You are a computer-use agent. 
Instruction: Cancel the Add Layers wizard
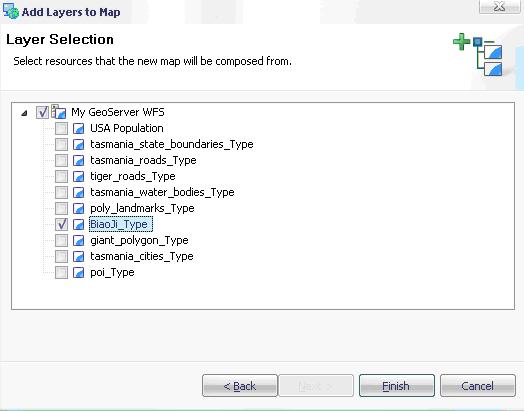(x=478, y=386)
